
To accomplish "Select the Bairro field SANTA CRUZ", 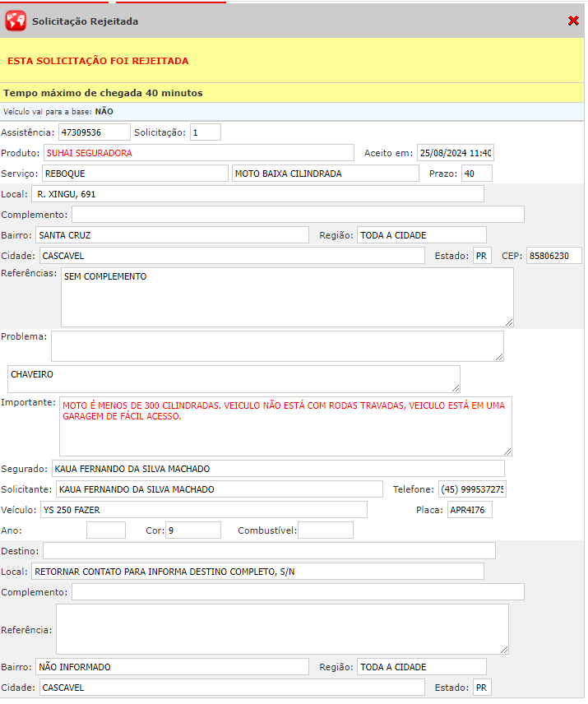I will click(173, 235).
